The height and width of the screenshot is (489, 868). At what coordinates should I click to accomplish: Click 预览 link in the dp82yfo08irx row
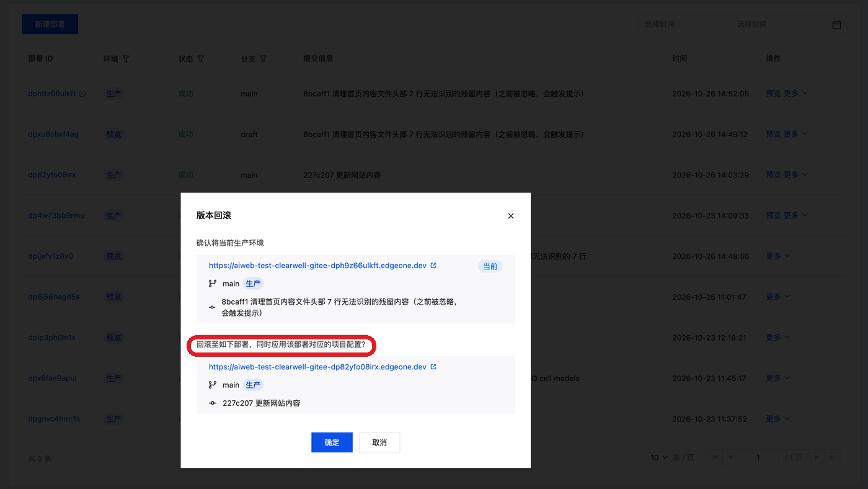click(x=774, y=175)
